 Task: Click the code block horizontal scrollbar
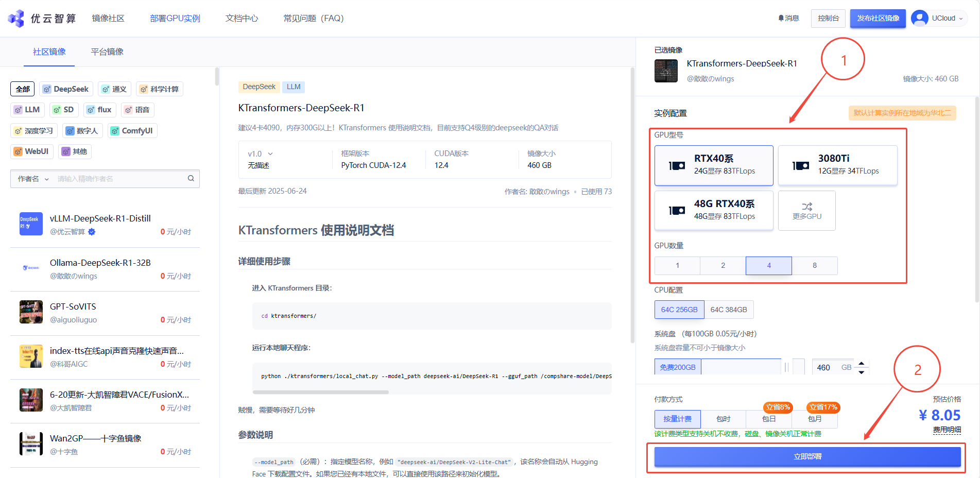(x=321, y=392)
